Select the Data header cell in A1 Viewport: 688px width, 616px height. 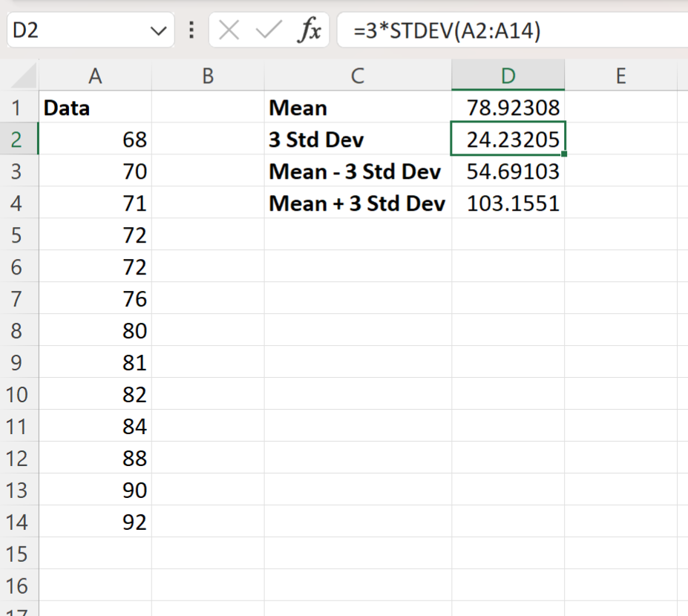click(x=95, y=108)
